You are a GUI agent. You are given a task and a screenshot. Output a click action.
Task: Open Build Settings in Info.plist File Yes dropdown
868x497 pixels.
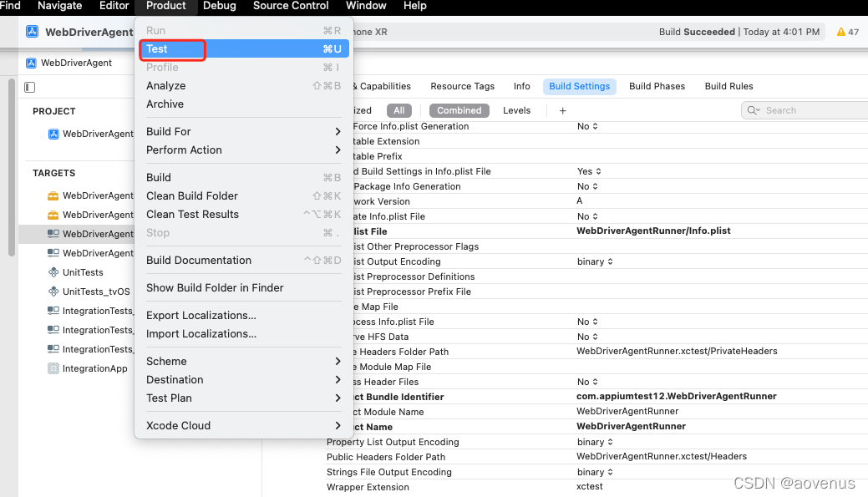coord(589,171)
